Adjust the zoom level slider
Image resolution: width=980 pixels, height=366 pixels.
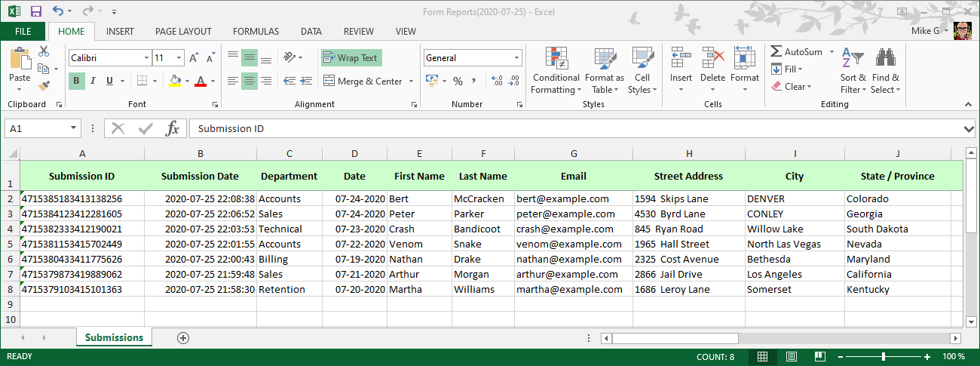(883, 356)
